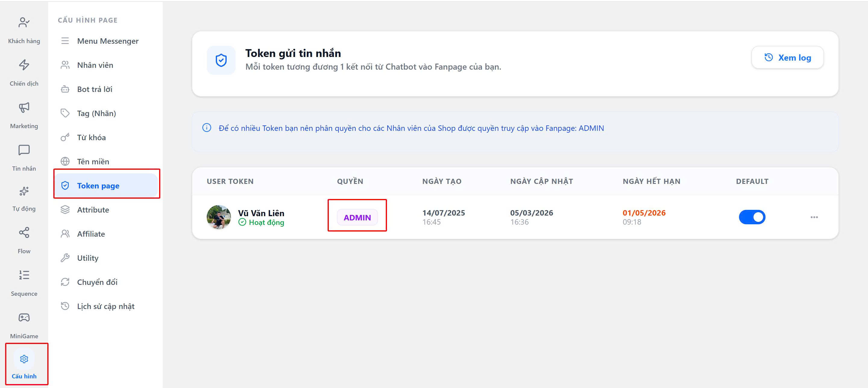Select Token page menu item
Image resolution: width=868 pixels, height=388 pixels.
(98, 186)
